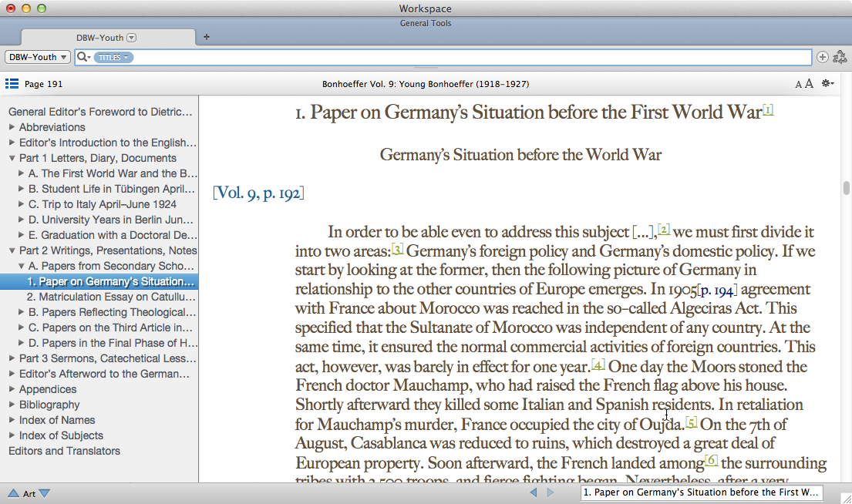
Task: Expand B. Student Life in Tübingen
Action: coord(21,189)
